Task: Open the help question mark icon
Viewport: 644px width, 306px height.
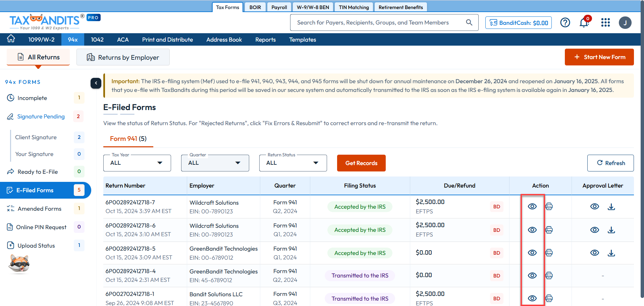Action: tap(565, 22)
